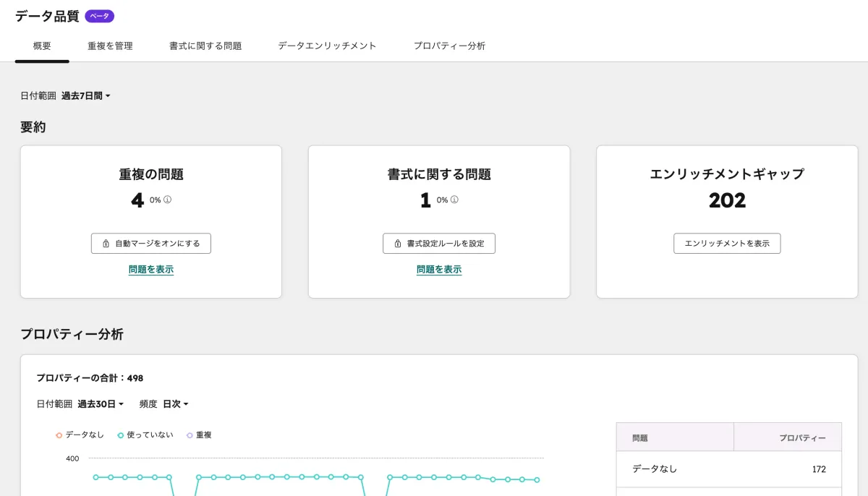Click the 自動マージをオンにする button

[x=150, y=244]
